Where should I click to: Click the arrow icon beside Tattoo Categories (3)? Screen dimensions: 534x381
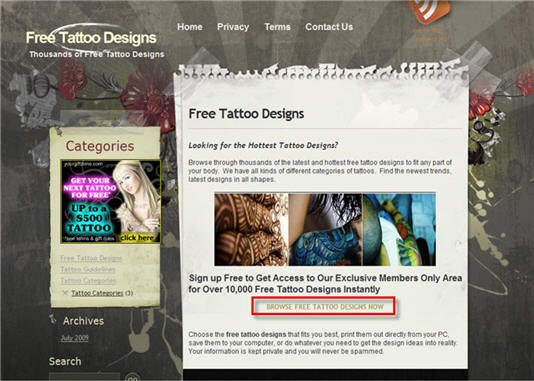pos(65,292)
